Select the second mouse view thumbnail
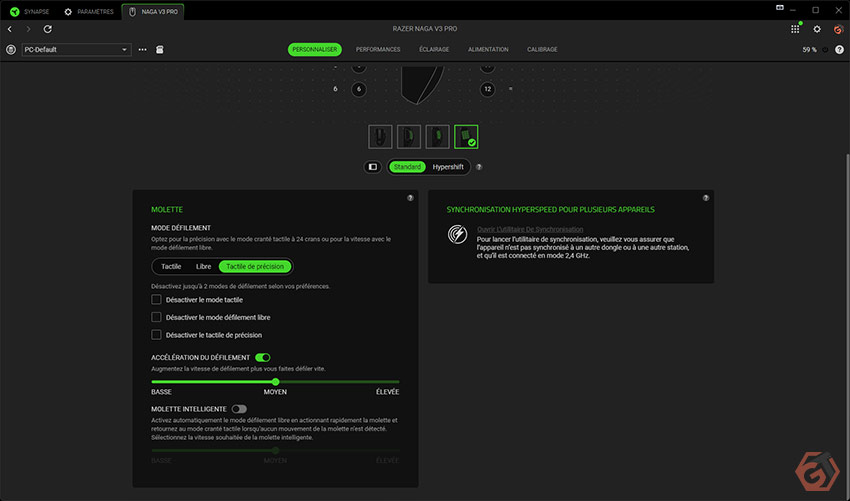The width and height of the screenshot is (850, 501). (x=409, y=137)
